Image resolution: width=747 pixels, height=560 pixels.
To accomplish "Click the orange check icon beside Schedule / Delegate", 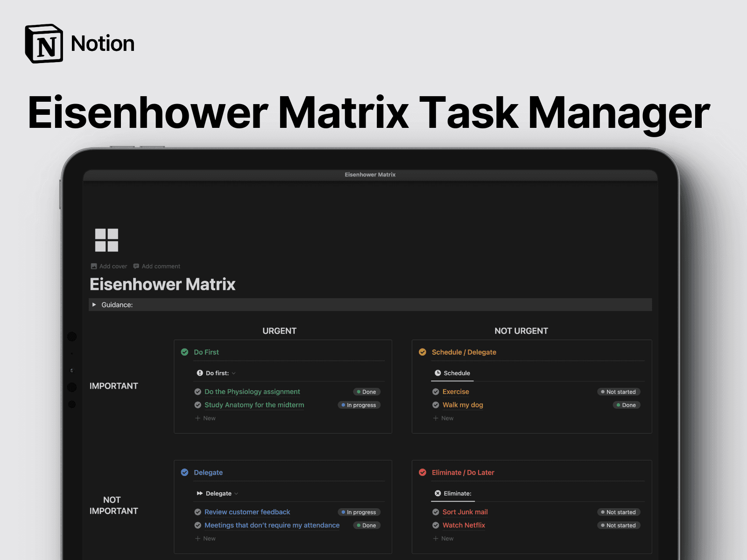I will point(423,352).
